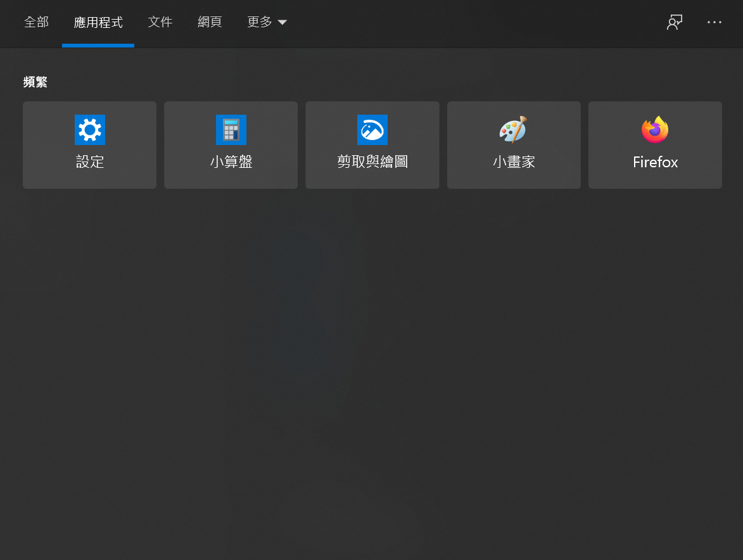Switch to the 全部 tab
This screenshot has height=560, width=743.
[37, 22]
